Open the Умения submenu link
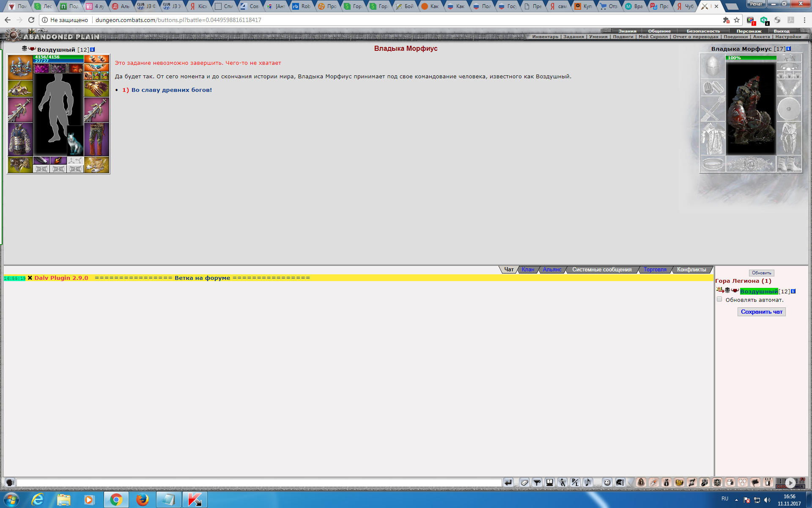The image size is (812, 508). tap(598, 37)
